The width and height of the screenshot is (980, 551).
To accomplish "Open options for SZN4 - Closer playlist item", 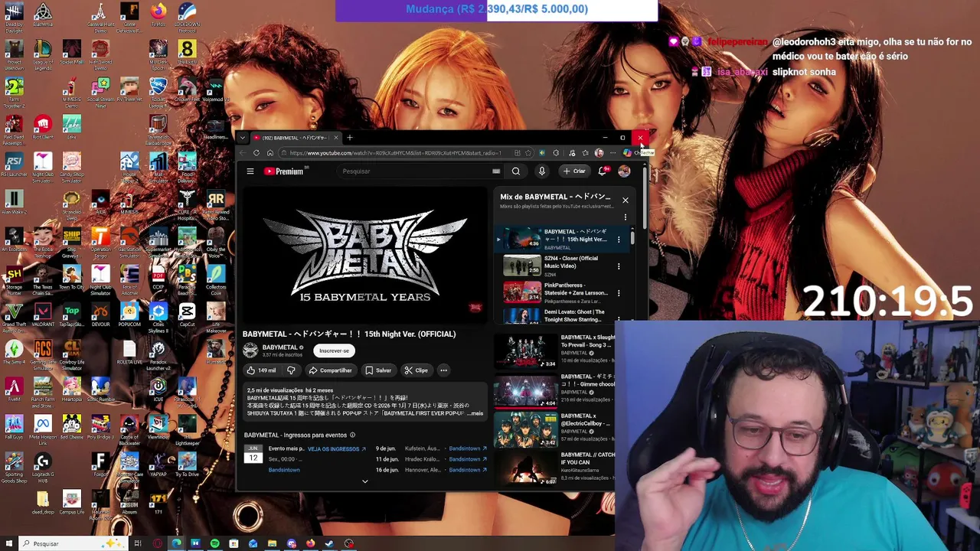I will [x=619, y=266].
